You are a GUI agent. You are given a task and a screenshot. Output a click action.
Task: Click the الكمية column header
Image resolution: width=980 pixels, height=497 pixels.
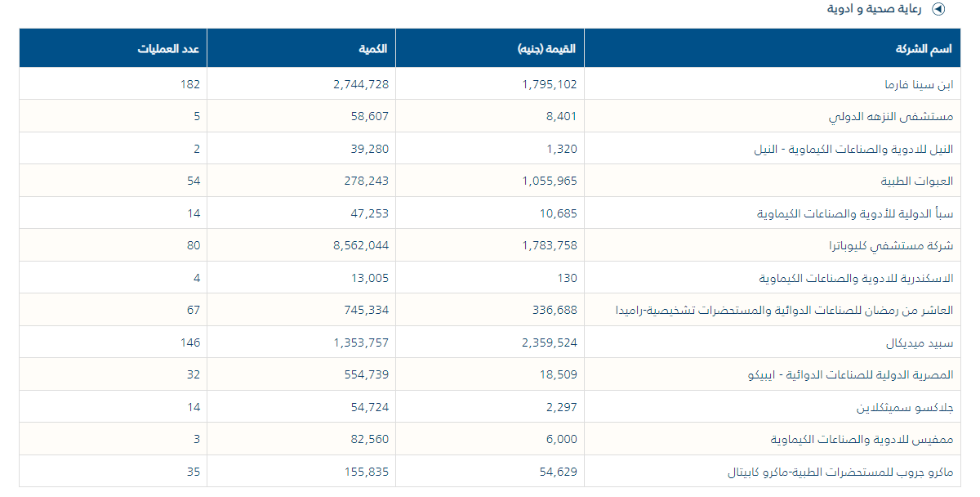[372, 49]
